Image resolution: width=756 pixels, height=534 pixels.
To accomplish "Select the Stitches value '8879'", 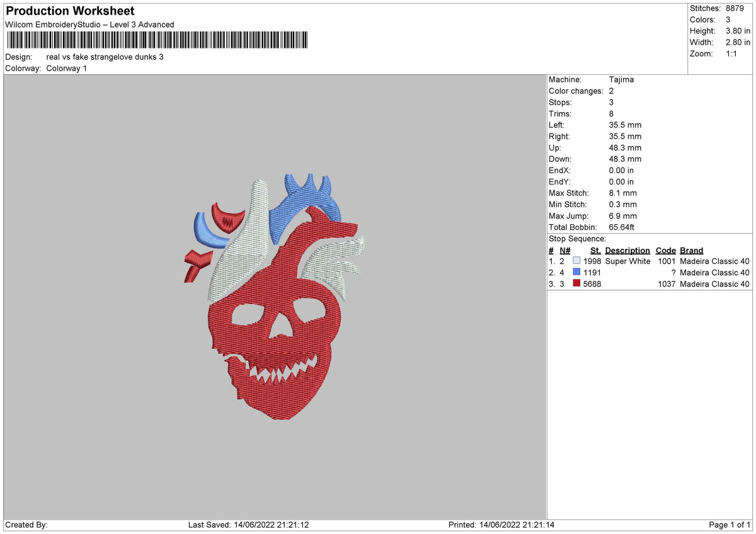I will coord(735,8).
